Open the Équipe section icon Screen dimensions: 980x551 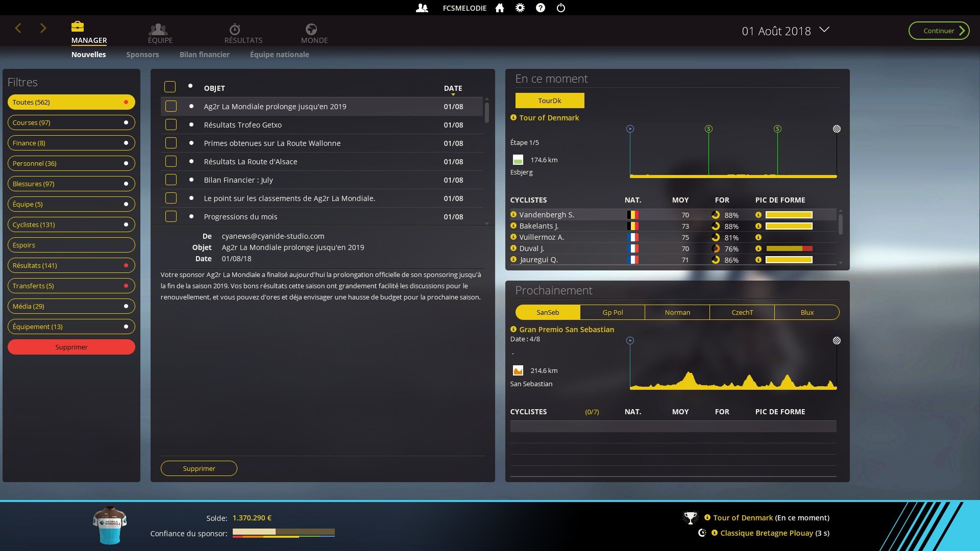click(x=158, y=29)
